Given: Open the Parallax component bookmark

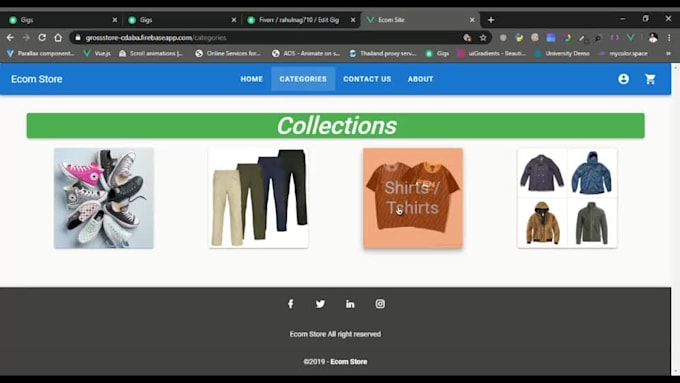Looking at the screenshot, I should 41,53.
